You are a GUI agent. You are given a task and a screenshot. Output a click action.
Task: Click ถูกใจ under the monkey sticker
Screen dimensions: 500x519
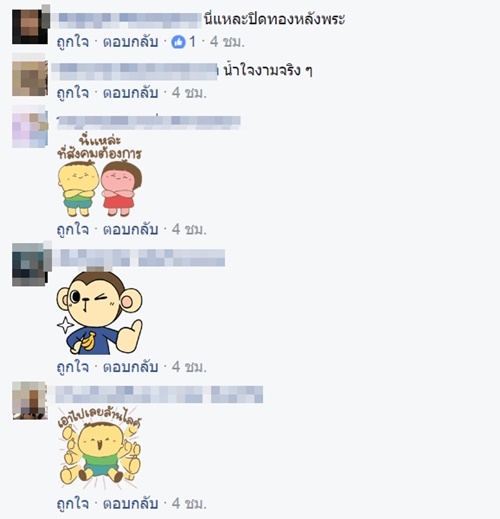[x=73, y=367]
